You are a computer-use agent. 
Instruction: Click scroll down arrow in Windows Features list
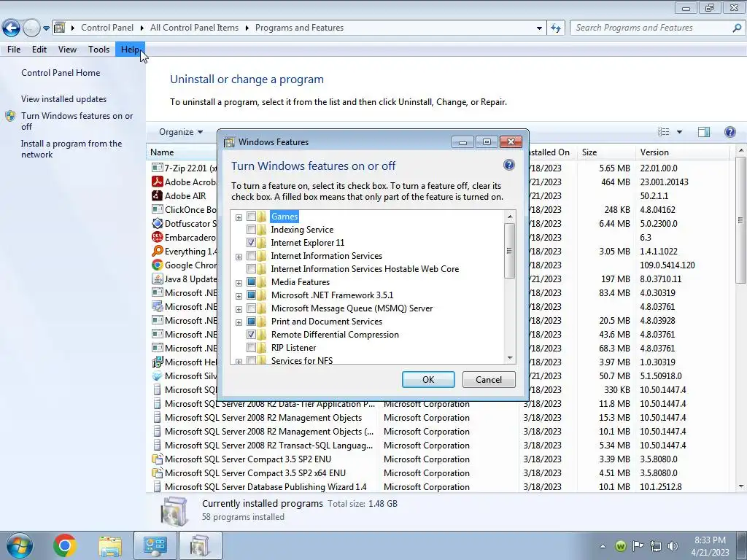pos(510,358)
